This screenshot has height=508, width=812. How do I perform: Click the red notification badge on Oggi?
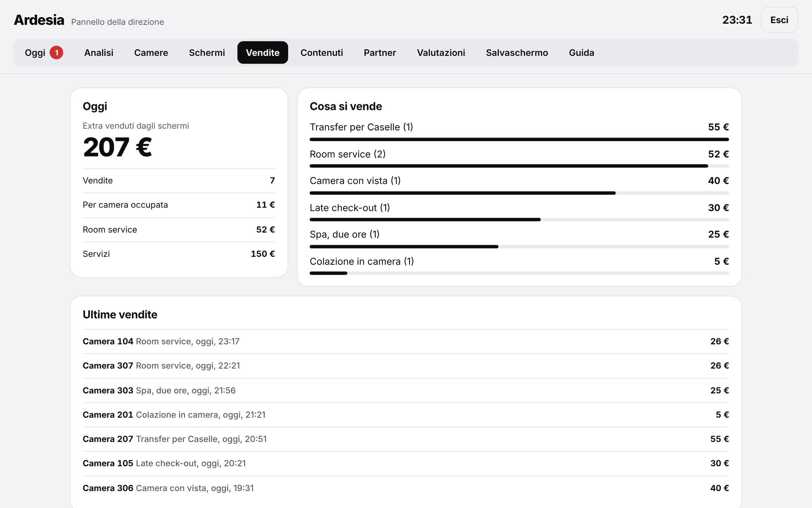pos(57,52)
